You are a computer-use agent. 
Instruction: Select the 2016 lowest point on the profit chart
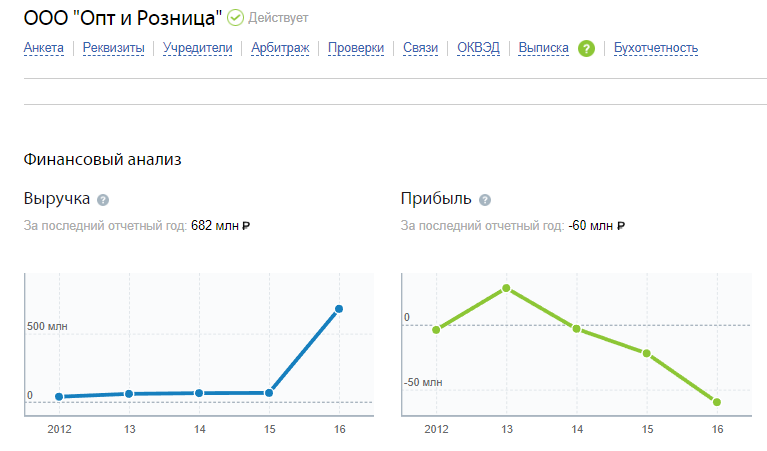click(717, 402)
